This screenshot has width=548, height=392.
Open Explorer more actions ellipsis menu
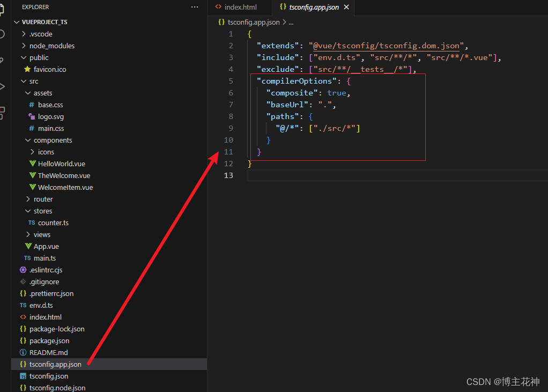click(195, 7)
